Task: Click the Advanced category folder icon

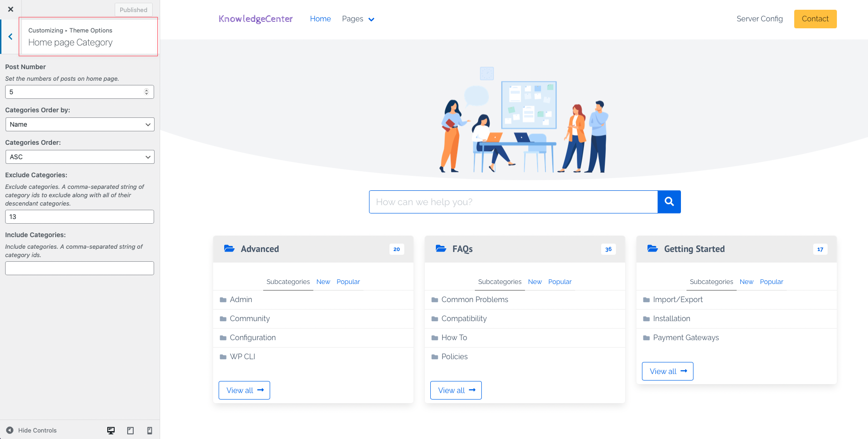Action: (x=229, y=249)
